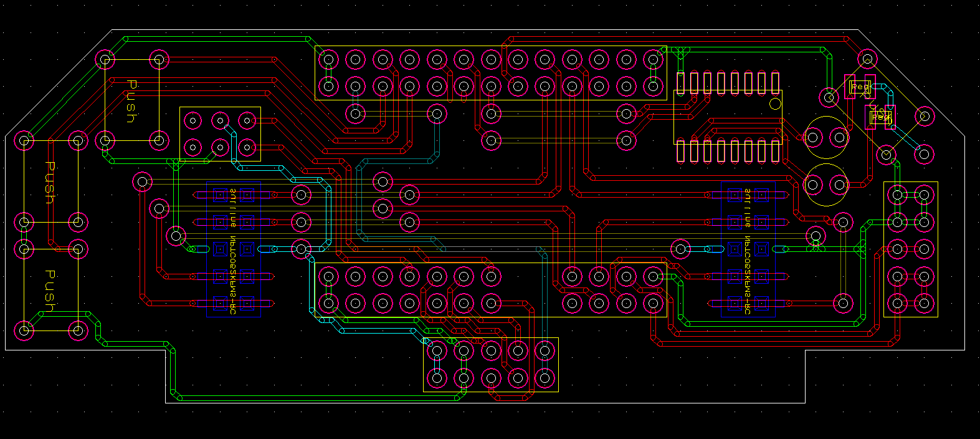Select the left pad of the upper round capacitor
This screenshot has width=980, height=439.
(813, 137)
